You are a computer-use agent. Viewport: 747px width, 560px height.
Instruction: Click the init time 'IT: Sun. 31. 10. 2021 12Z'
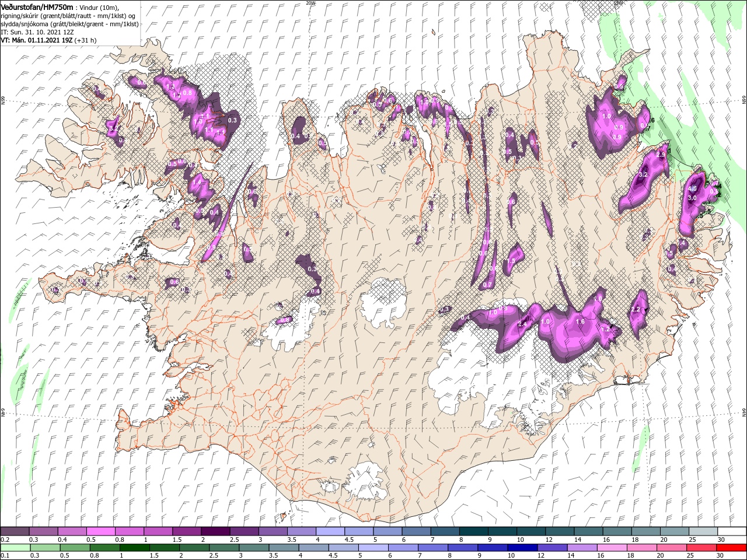pyautogui.click(x=38, y=32)
